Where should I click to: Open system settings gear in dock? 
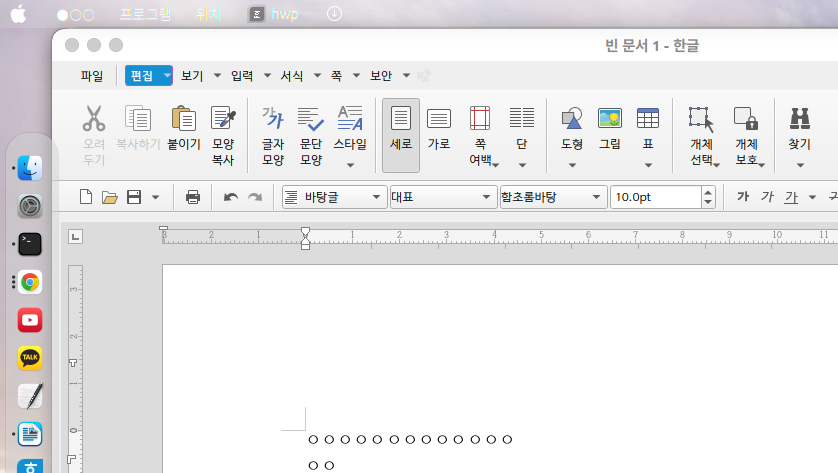30,206
